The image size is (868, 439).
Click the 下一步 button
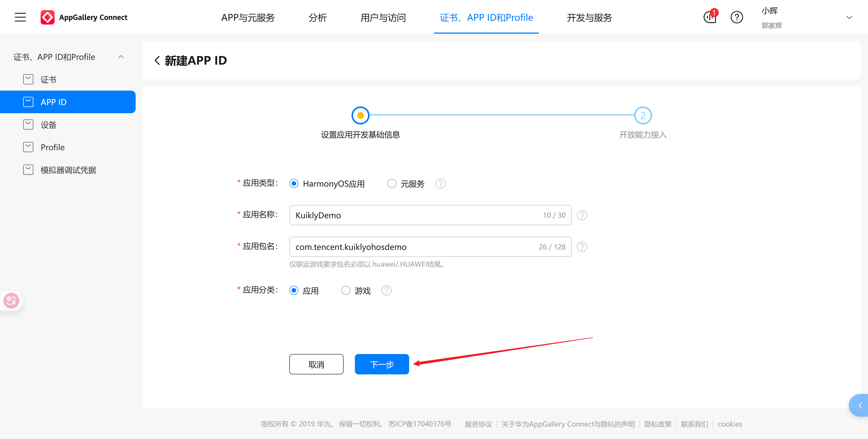[x=382, y=364]
